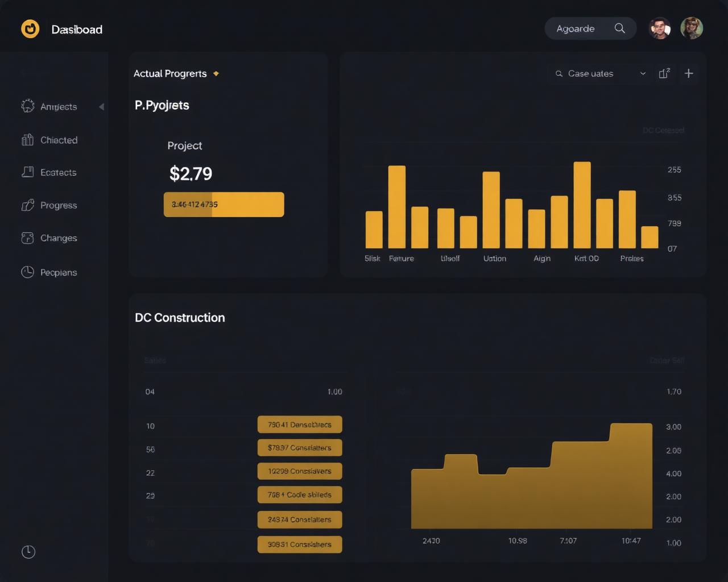Select the P.Pyojrets title
Screen dimensions: 728x582
pos(162,105)
